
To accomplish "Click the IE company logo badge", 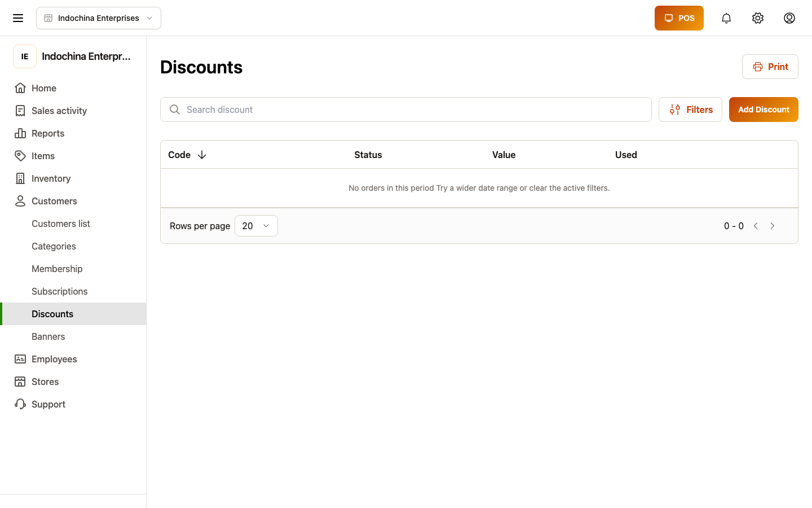I will pyautogui.click(x=25, y=56).
